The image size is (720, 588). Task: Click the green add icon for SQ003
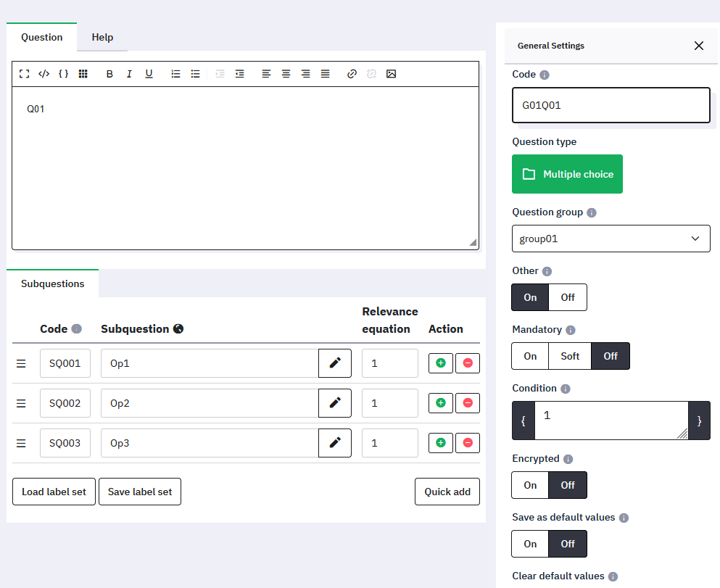(441, 443)
